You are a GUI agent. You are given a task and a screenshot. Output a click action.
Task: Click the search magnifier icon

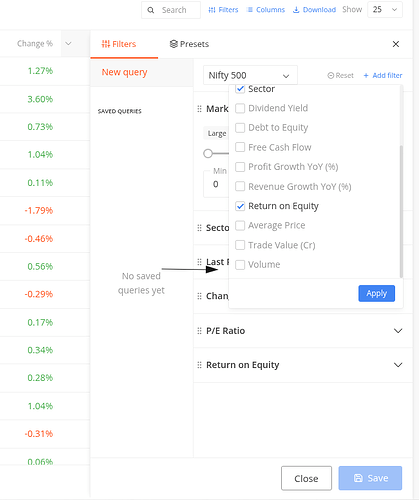click(151, 10)
